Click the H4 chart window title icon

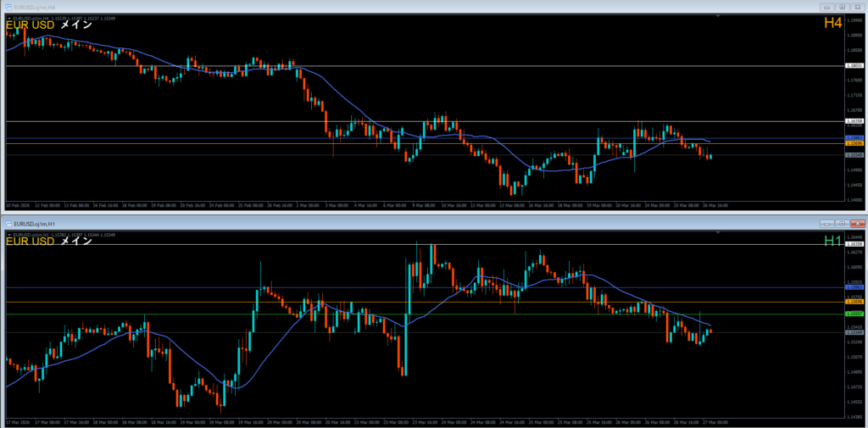(8, 7)
